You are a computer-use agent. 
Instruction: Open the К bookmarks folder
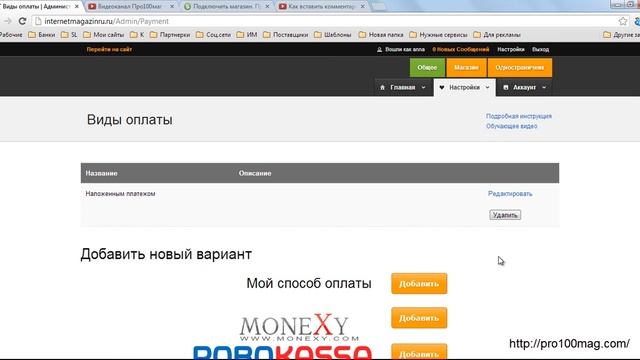coord(137,35)
